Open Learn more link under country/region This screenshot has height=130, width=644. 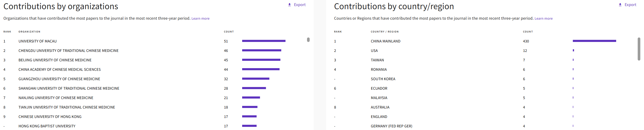click(544, 19)
